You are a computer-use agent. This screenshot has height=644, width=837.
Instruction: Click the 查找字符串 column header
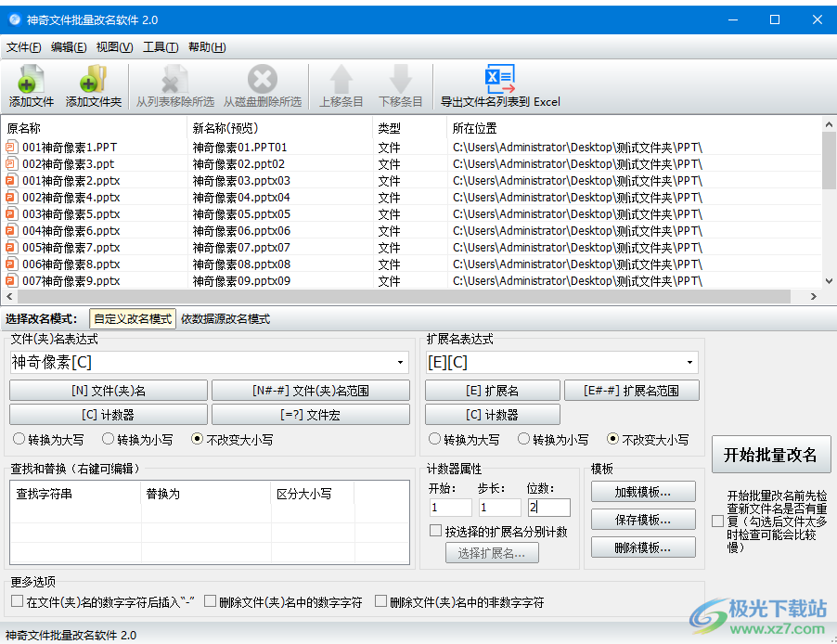pos(75,494)
